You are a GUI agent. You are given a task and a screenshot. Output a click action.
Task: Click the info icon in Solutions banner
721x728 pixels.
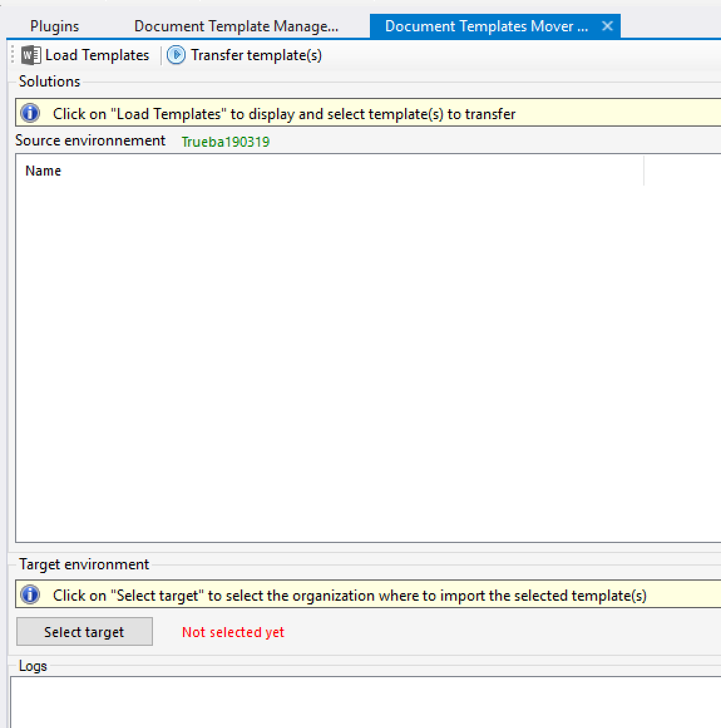[30, 113]
